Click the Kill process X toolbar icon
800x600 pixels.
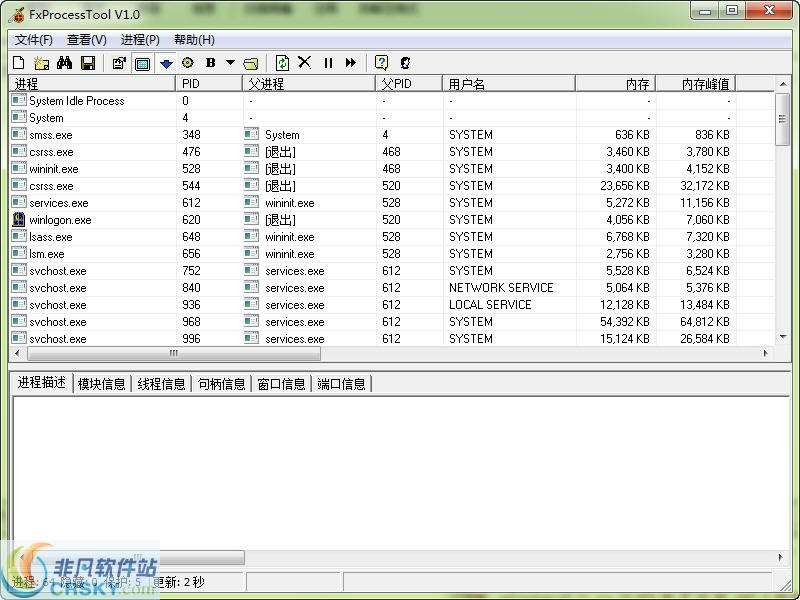click(x=304, y=62)
